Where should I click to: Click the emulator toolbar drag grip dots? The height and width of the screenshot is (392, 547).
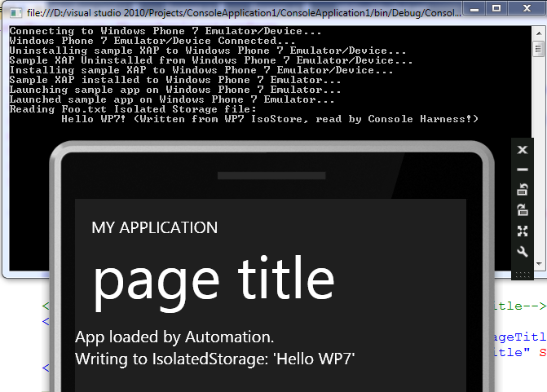tap(523, 275)
